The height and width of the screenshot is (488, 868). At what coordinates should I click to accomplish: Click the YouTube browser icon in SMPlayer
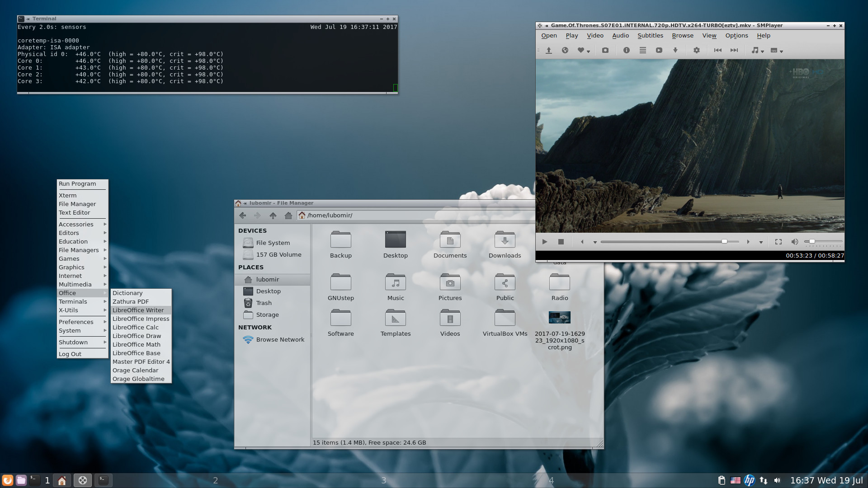pos(659,51)
